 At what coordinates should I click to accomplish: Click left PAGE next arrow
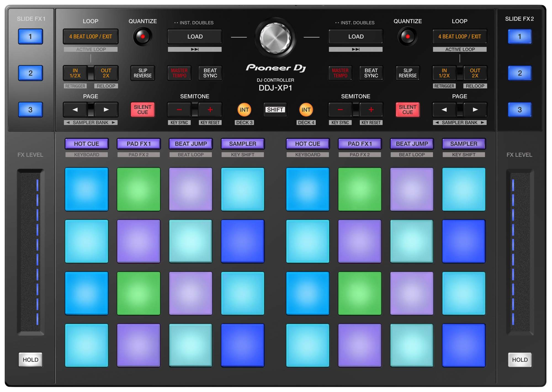106,110
